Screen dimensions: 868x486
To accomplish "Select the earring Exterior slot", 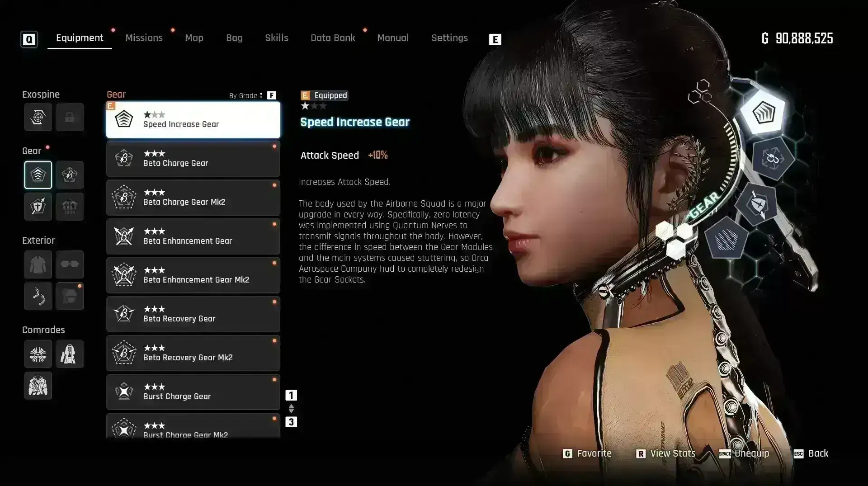I will [x=38, y=296].
